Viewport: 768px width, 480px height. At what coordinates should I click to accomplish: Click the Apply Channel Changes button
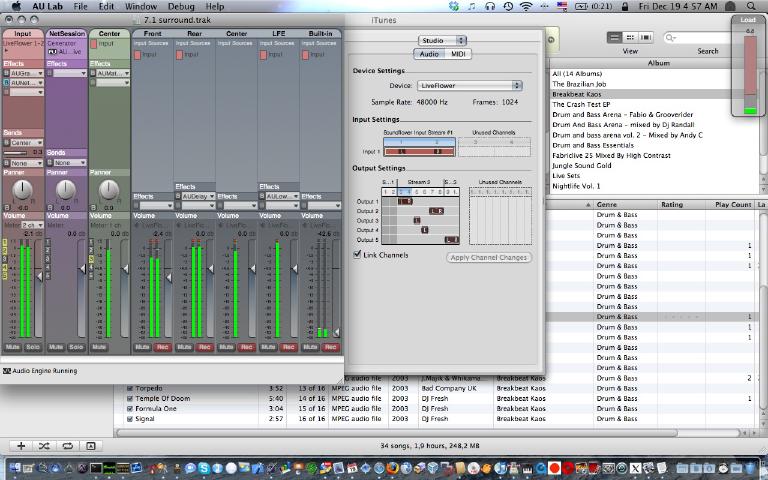tap(489, 258)
